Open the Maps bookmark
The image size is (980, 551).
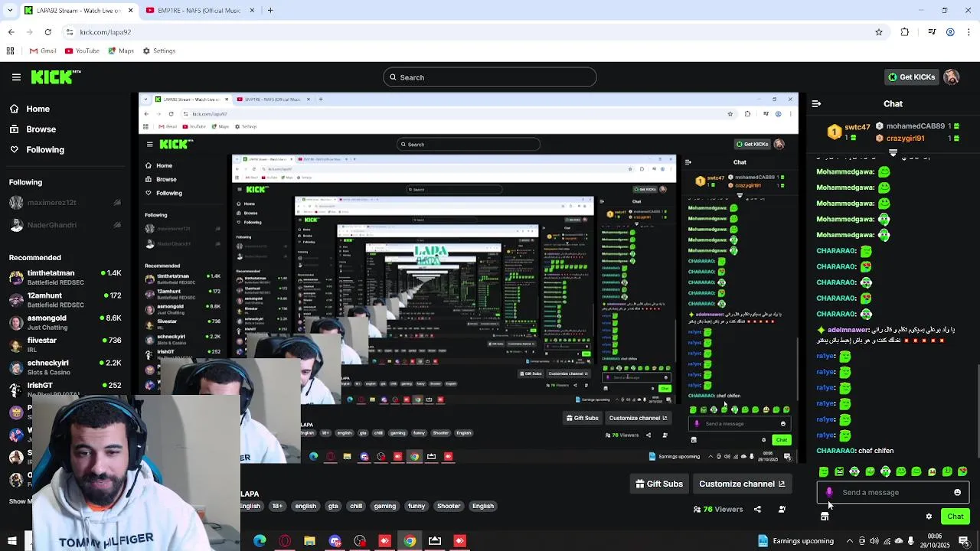click(120, 51)
